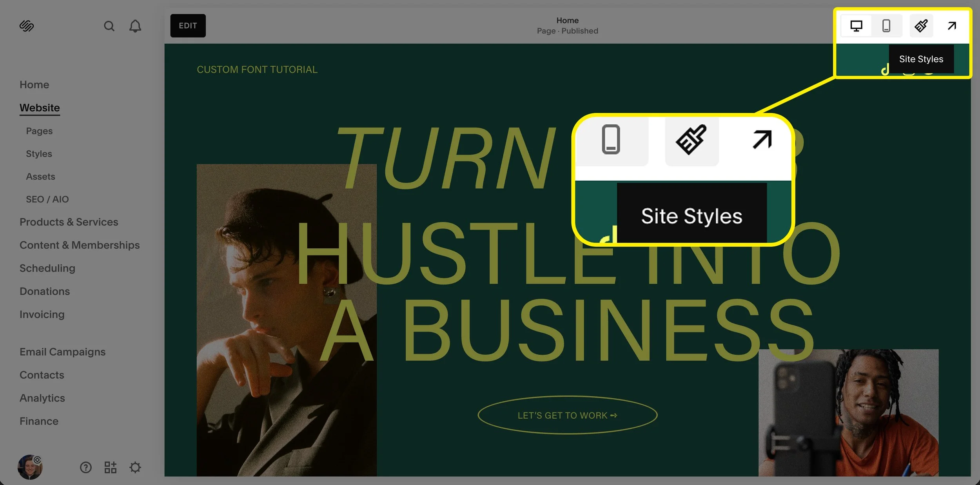Open notifications bell icon
The height and width of the screenshot is (485, 980).
pyautogui.click(x=135, y=26)
